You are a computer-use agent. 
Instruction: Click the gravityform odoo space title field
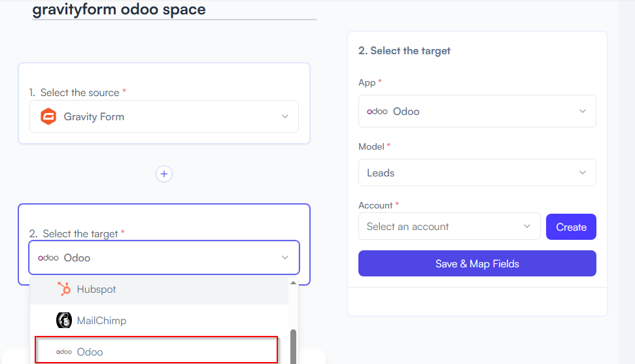(174, 9)
